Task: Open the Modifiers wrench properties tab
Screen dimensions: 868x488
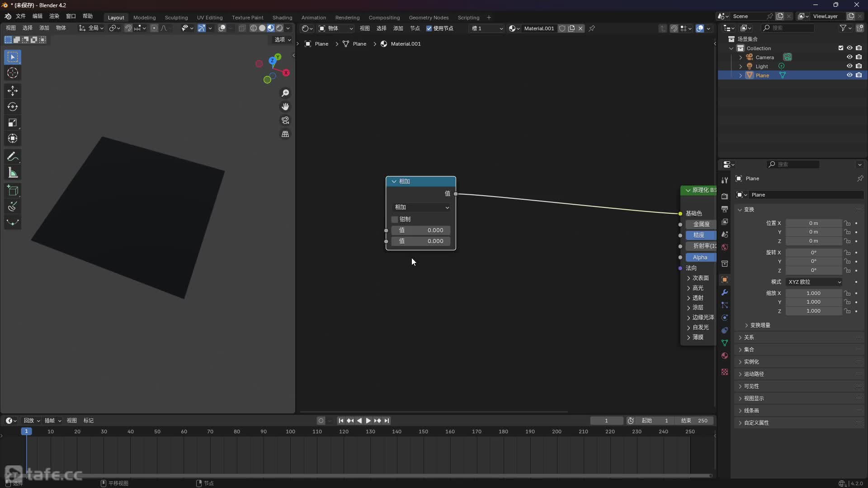Action: [725, 292]
